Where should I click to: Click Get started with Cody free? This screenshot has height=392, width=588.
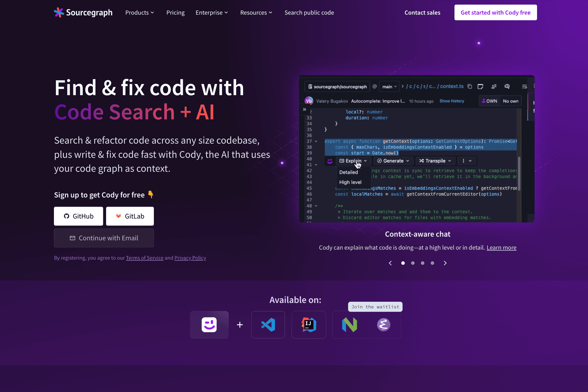coord(496,13)
